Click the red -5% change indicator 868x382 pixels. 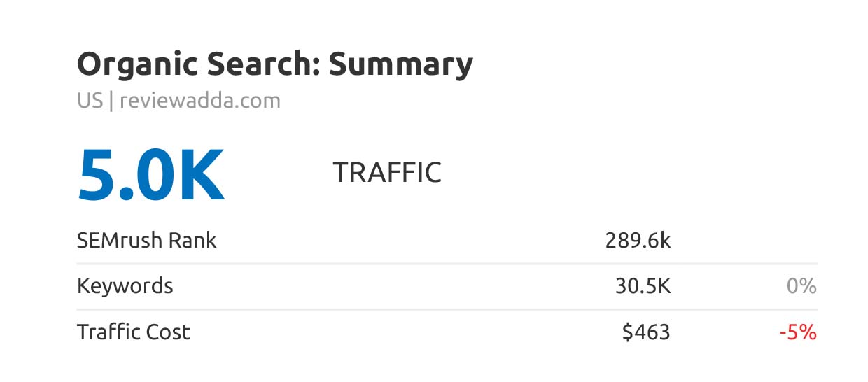pyautogui.click(x=798, y=332)
